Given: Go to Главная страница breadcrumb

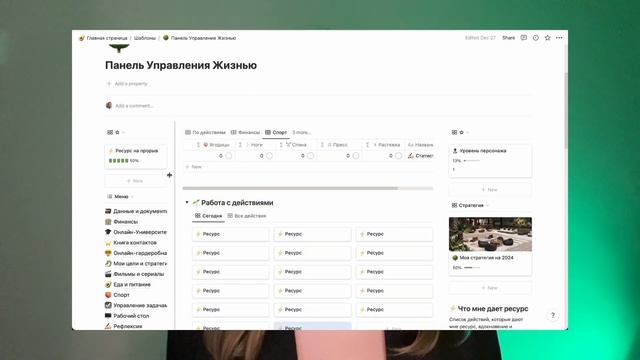Looking at the screenshot, I should 107,38.
